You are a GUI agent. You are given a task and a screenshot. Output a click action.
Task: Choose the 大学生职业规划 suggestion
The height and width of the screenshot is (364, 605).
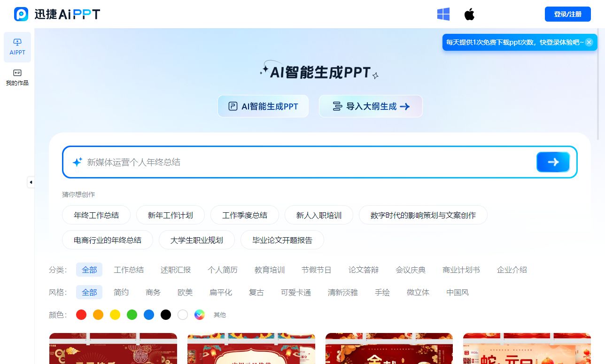pyautogui.click(x=197, y=240)
